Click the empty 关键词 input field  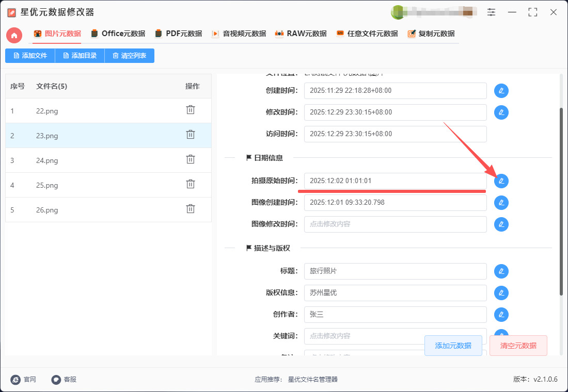395,336
